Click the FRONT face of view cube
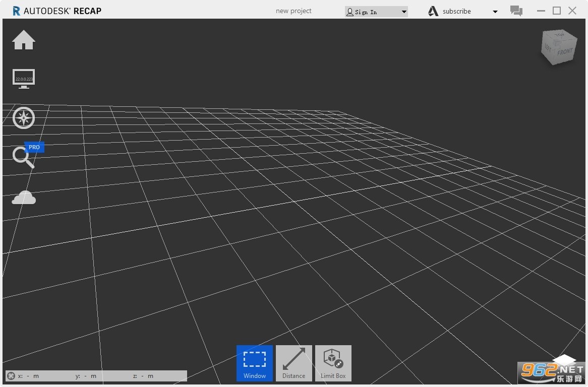The image size is (588, 387). click(565, 52)
